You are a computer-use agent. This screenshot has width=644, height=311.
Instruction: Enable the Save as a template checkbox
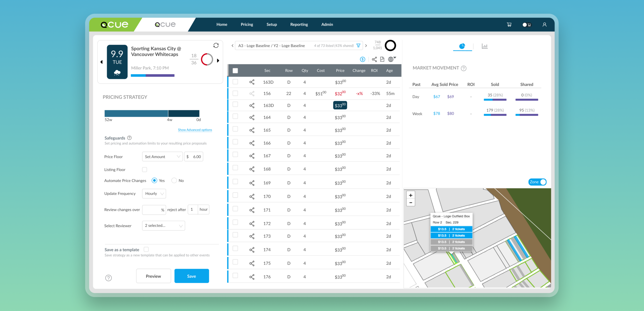point(146,249)
